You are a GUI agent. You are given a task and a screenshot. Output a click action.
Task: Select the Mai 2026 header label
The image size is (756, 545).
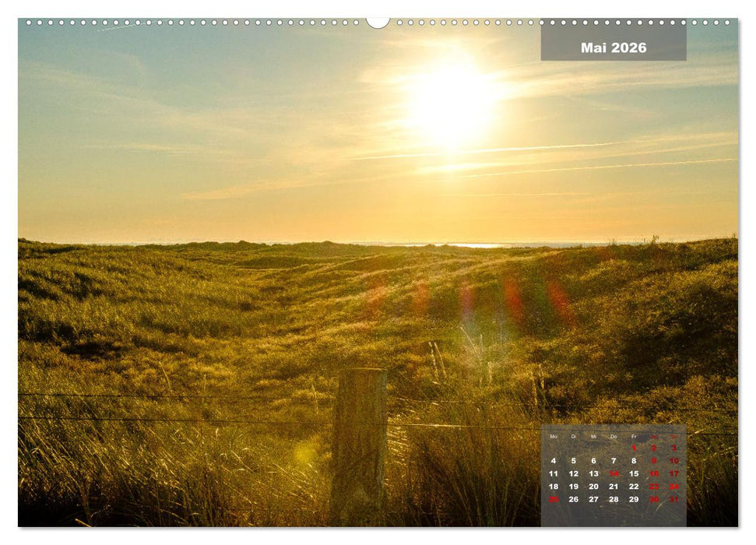[x=614, y=47]
